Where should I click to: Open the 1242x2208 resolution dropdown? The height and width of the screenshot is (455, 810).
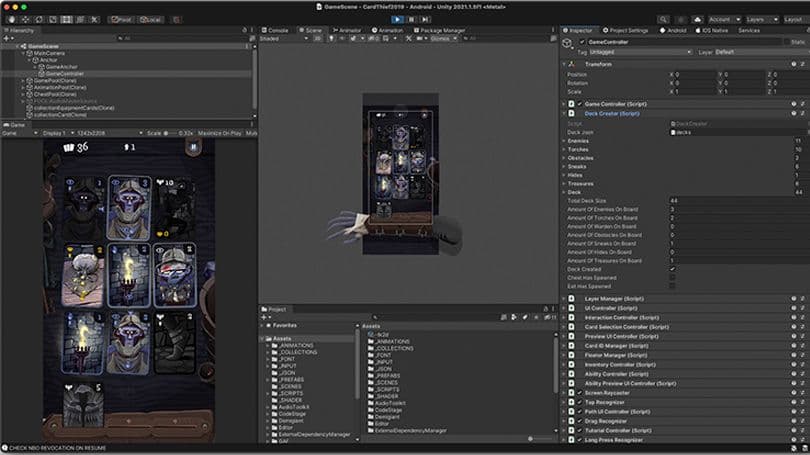coord(110,133)
